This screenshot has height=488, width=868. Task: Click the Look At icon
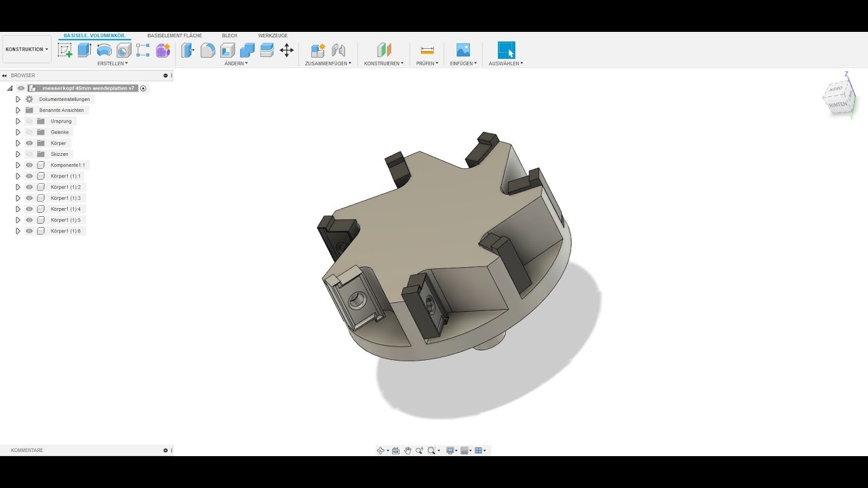[x=396, y=451]
